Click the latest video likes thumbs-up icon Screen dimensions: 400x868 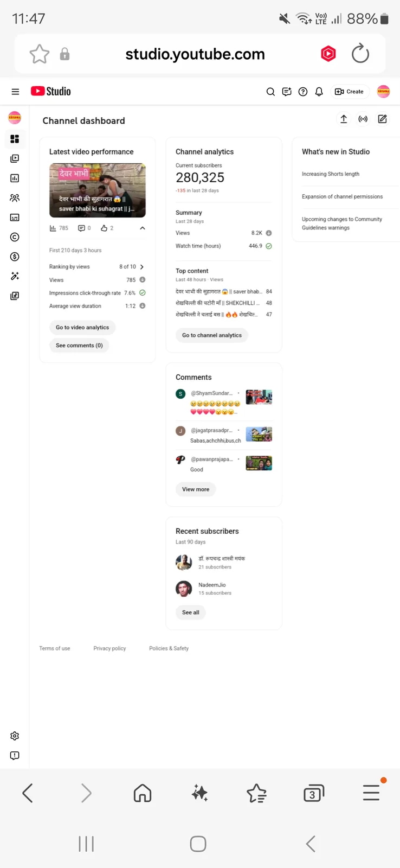pyautogui.click(x=104, y=228)
